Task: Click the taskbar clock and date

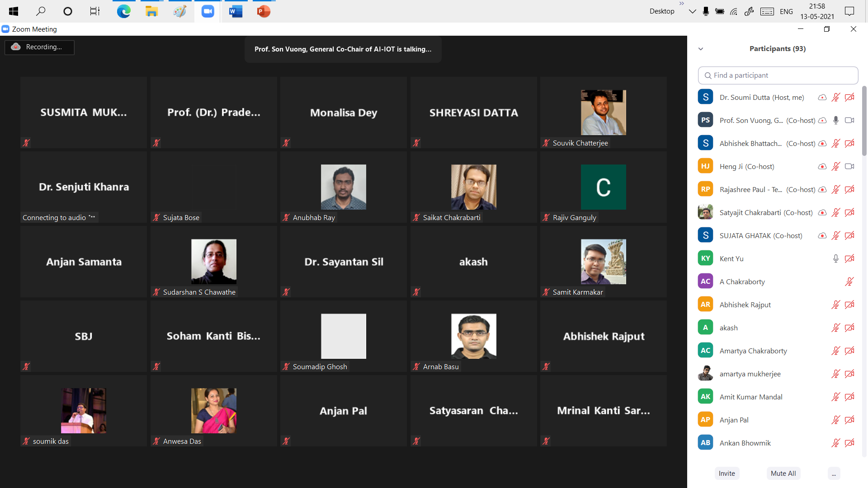Action: click(817, 11)
